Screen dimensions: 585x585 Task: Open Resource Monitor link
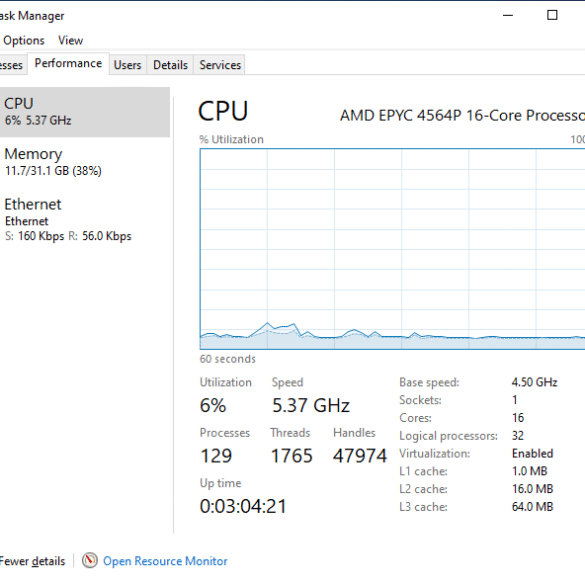[165, 561]
